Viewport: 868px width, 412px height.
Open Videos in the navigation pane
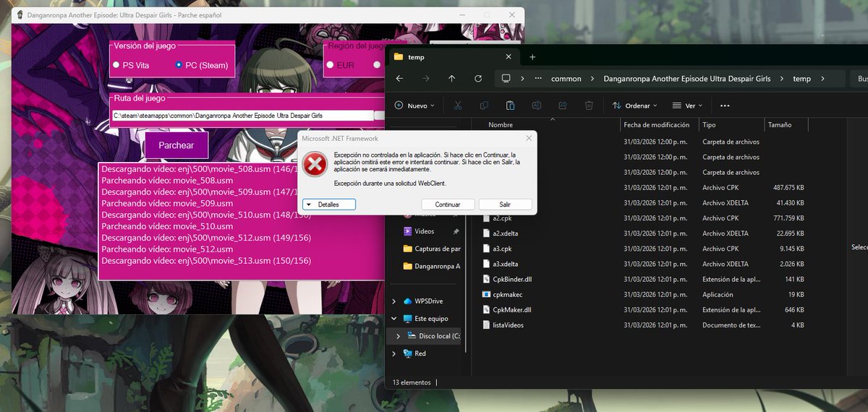point(424,231)
